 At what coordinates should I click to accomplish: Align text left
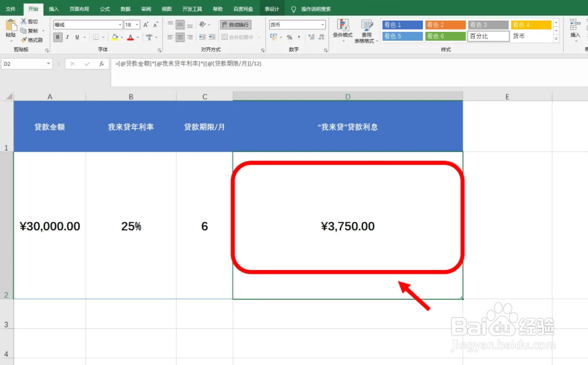[170, 37]
